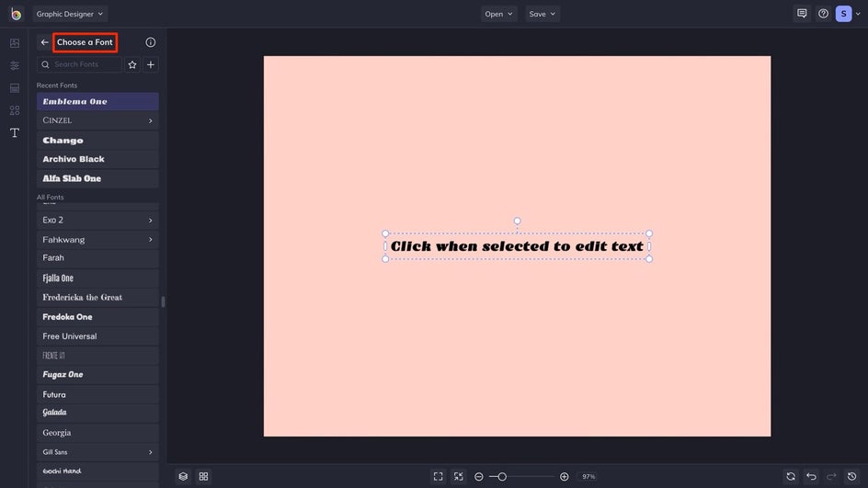Select the Georgia font

97,433
